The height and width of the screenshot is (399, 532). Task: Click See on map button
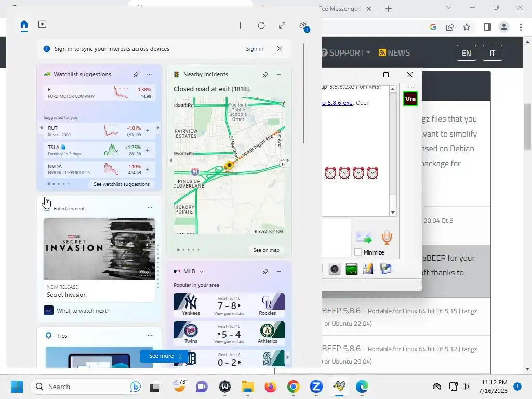(x=267, y=250)
